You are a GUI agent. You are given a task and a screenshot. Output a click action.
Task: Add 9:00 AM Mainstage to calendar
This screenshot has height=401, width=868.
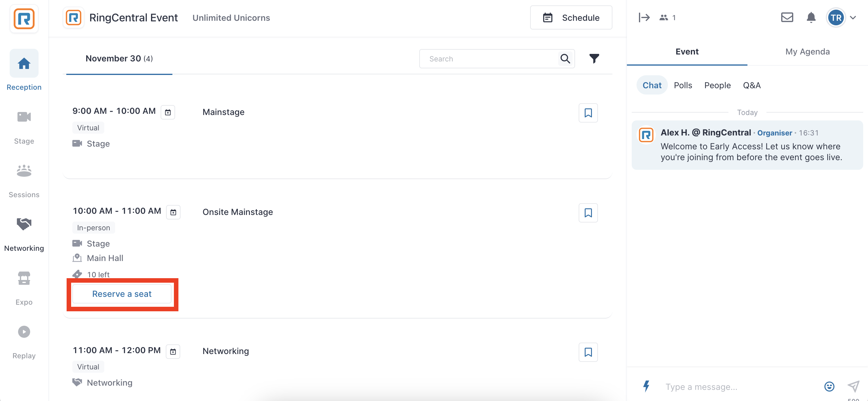coord(168,112)
